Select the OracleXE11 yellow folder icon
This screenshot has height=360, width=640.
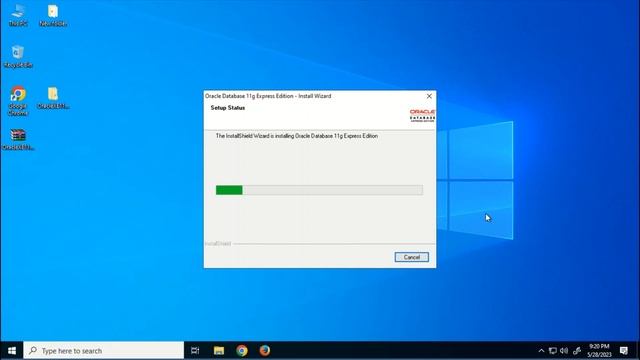coord(53,98)
